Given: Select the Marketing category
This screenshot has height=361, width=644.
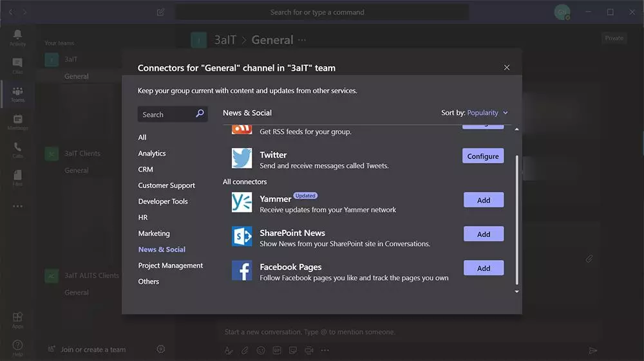Looking at the screenshot, I should point(154,234).
